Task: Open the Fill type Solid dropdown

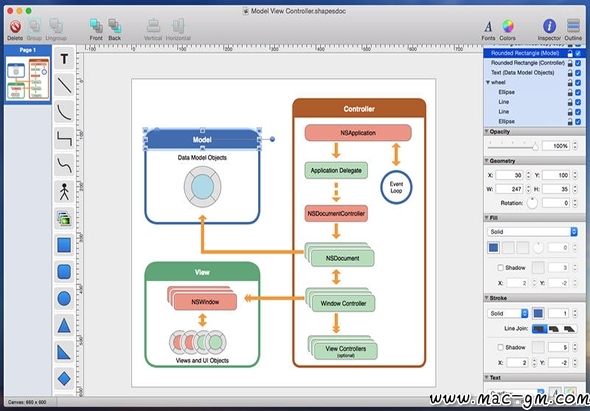Action: click(x=532, y=232)
